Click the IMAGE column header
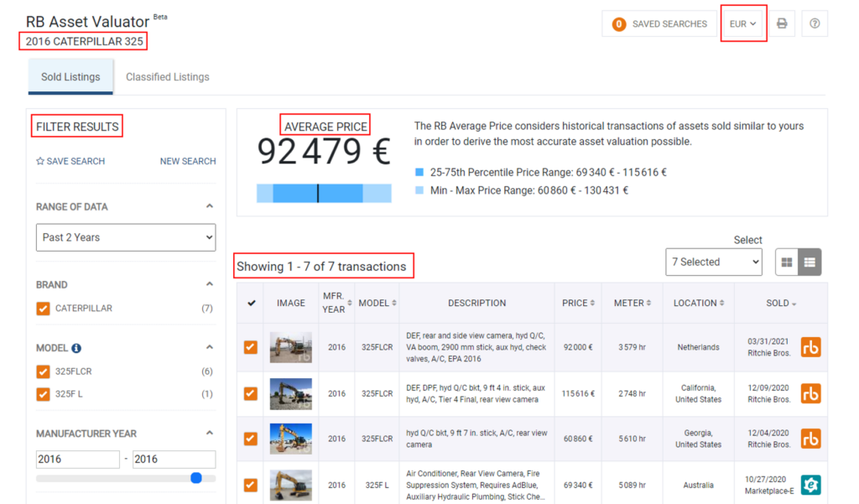859x504 pixels. [291, 303]
